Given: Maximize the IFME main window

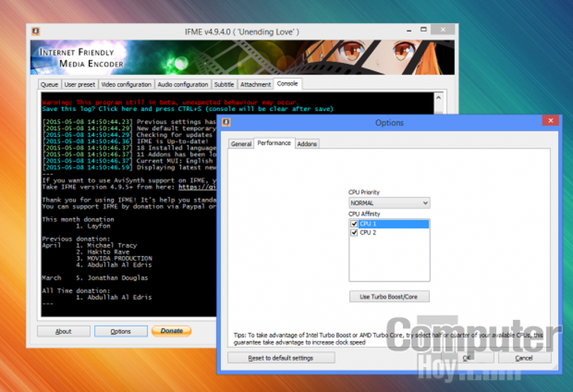Looking at the screenshot, I should pos(424,30).
